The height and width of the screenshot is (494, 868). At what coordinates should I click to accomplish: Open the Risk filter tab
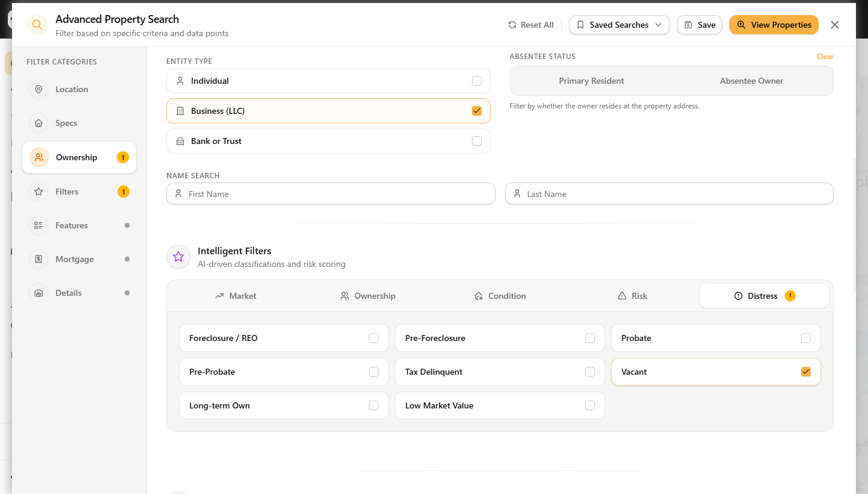(632, 296)
